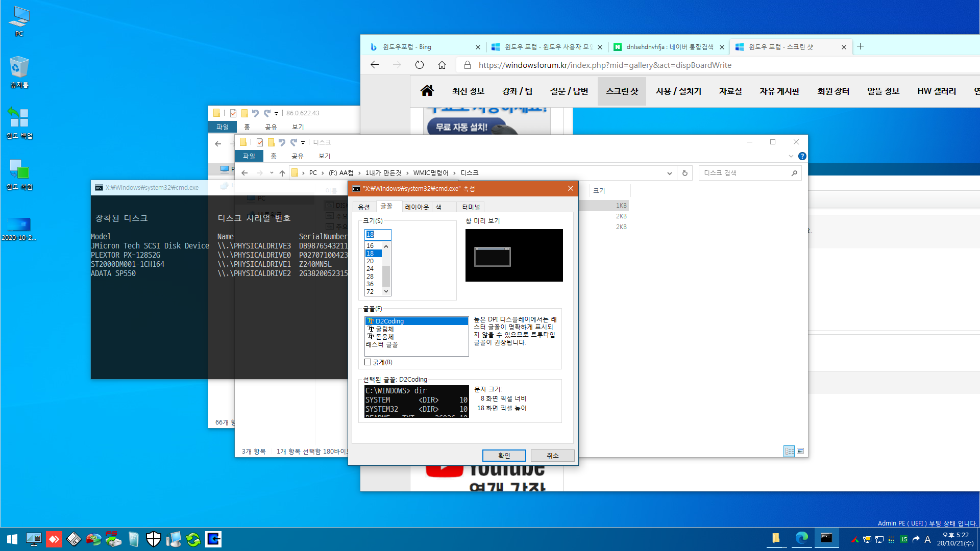Switch Explorer to details view icon

789,451
